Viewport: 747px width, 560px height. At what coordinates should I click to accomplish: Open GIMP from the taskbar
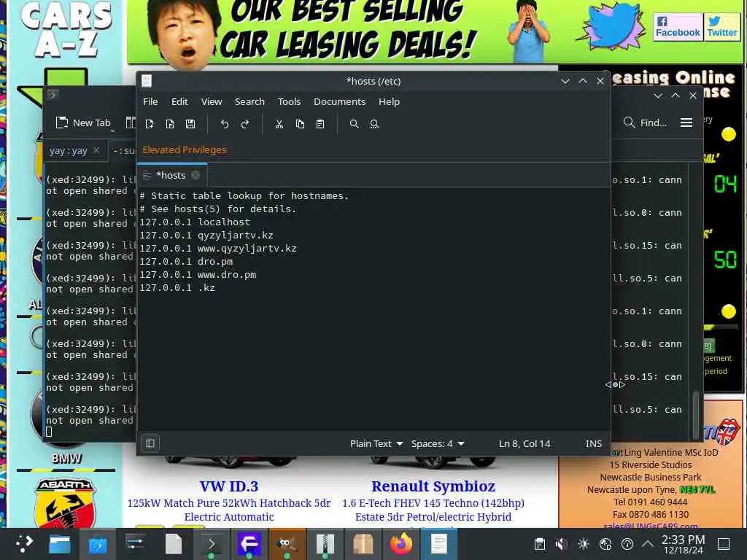click(287, 544)
